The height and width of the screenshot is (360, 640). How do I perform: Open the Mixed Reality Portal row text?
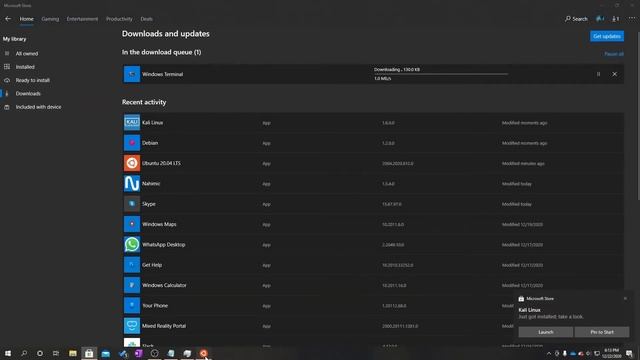point(164,326)
